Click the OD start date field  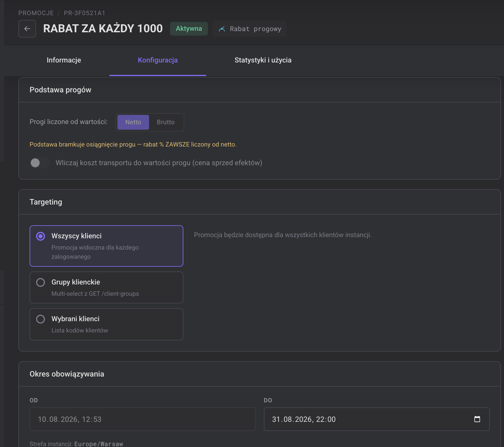point(142,419)
